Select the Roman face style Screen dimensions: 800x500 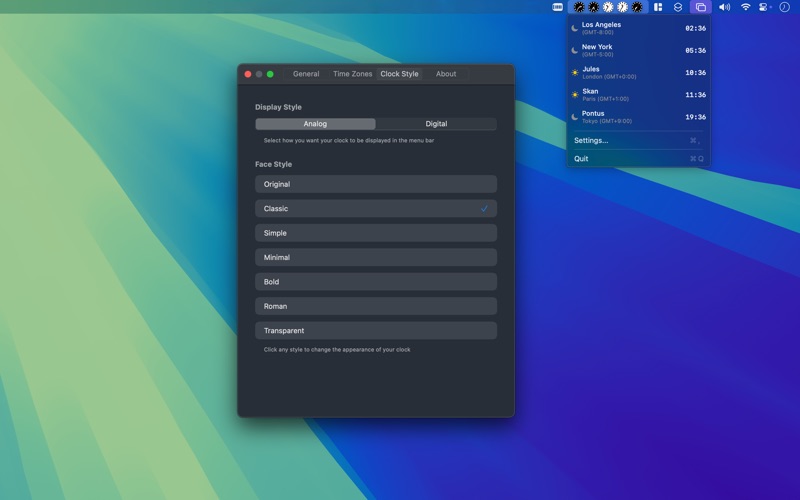tap(376, 306)
